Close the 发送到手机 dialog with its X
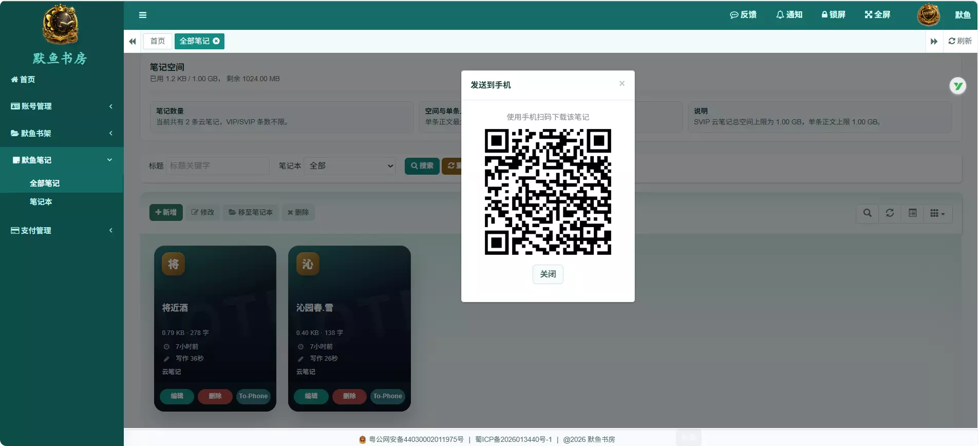The height and width of the screenshot is (446, 980). point(622,83)
